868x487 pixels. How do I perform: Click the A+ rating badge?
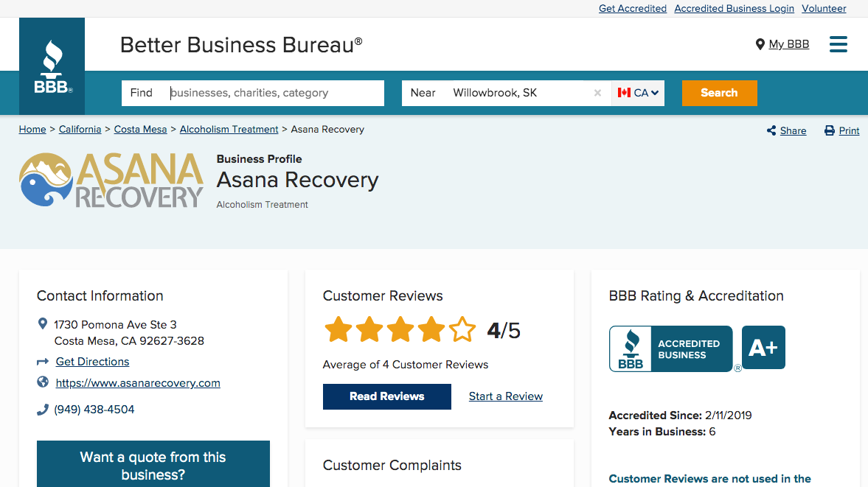coord(763,348)
